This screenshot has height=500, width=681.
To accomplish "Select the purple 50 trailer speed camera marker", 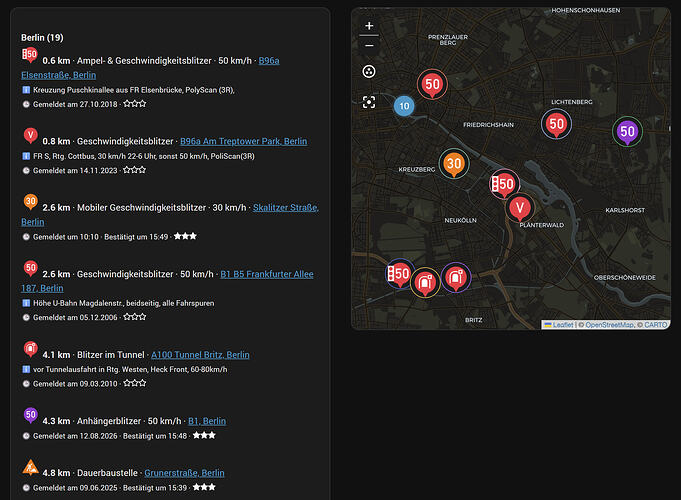I will pos(627,132).
